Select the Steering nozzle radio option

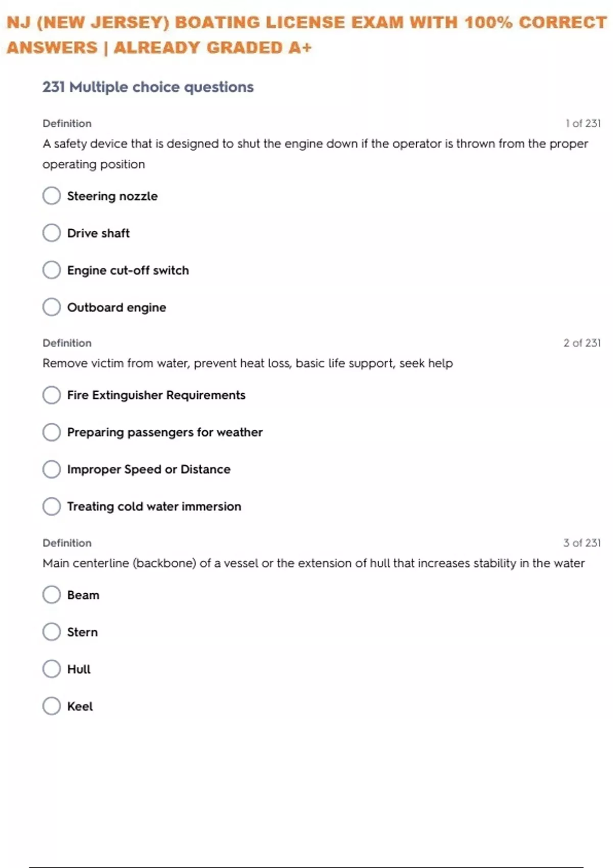click(52, 196)
